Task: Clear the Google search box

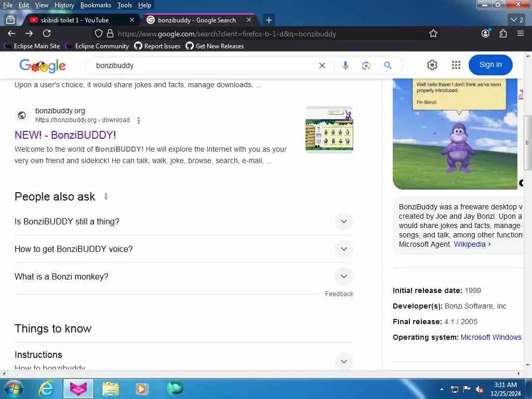Action: pyautogui.click(x=322, y=65)
